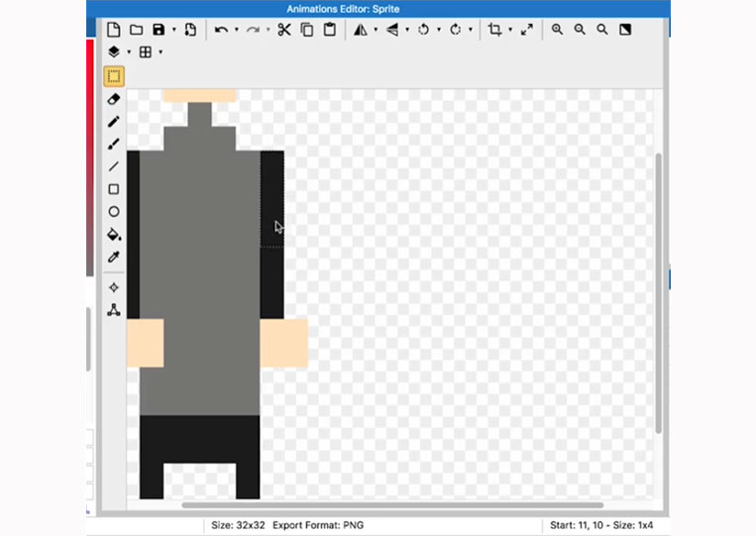Viewport: 756px width, 536px height.
Task: Save the sprite with floppy disk icon
Action: click(x=159, y=30)
